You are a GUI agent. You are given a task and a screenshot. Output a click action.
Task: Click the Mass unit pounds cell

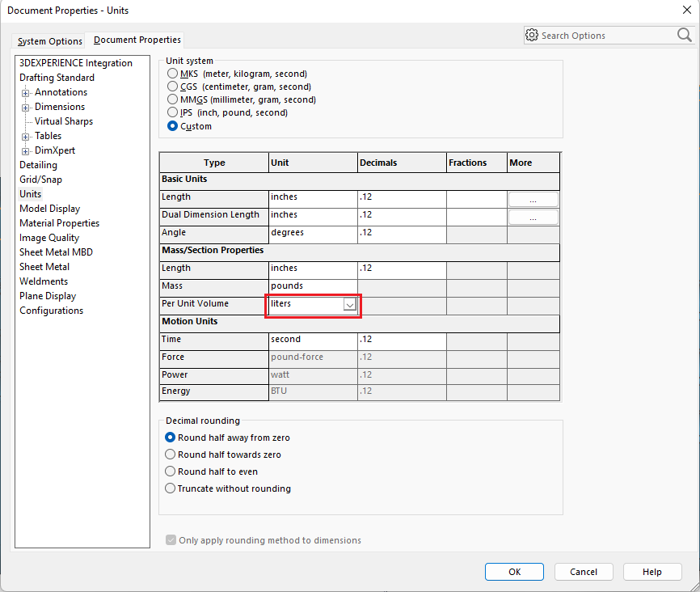pos(313,286)
